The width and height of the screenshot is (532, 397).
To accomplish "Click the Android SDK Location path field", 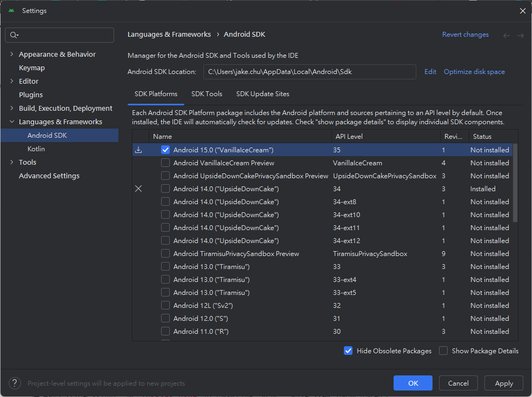I will tap(309, 72).
